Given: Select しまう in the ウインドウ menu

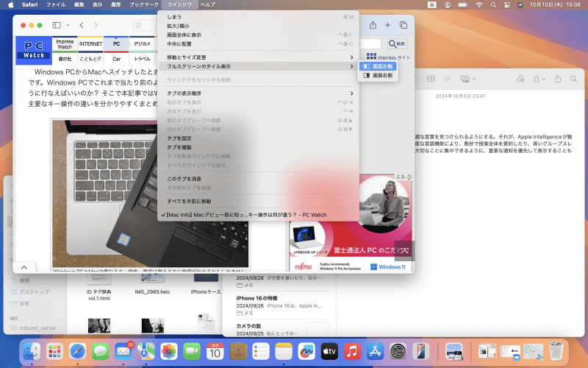Looking at the screenshot, I should (x=258, y=17).
